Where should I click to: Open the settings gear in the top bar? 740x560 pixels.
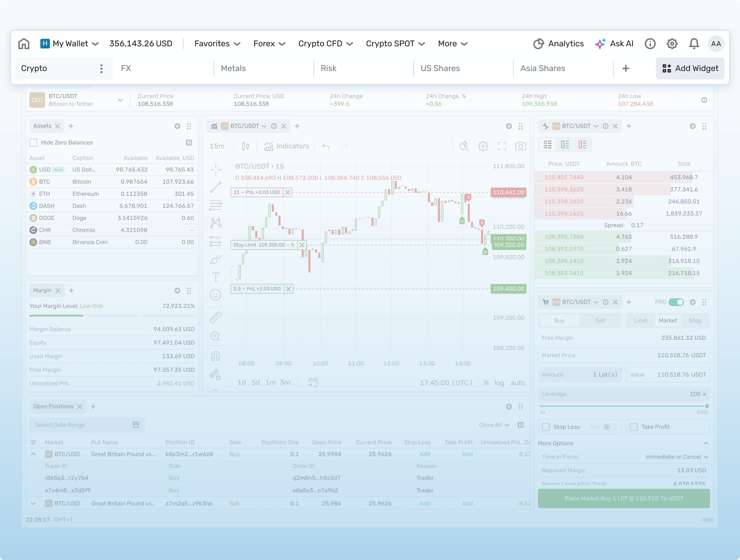tap(672, 43)
